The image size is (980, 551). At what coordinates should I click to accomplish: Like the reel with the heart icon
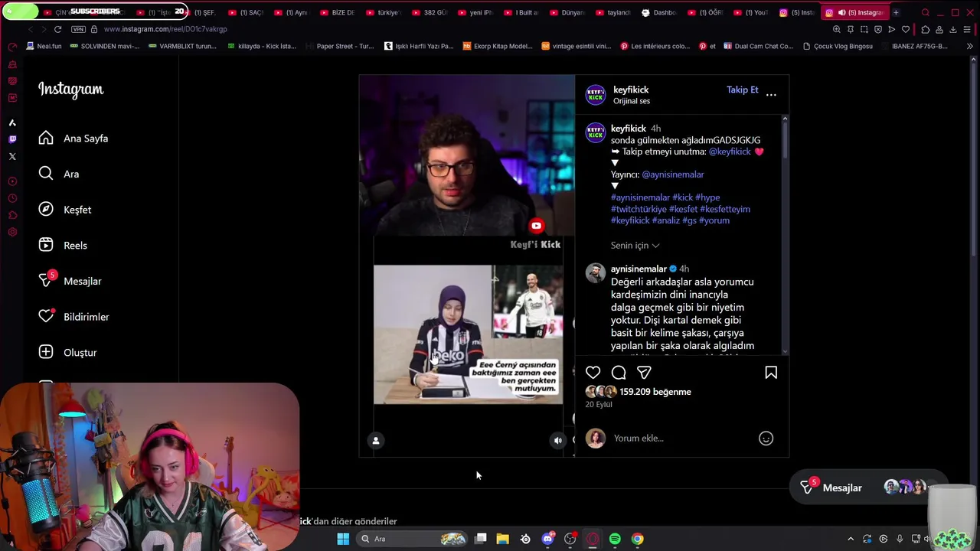click(x=593, y=373)
